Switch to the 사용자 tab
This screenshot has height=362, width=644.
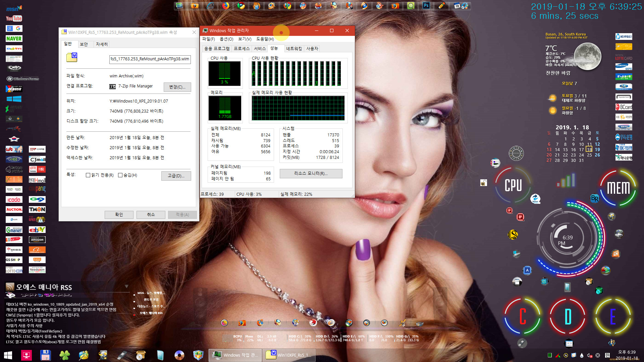coord(312,49)
